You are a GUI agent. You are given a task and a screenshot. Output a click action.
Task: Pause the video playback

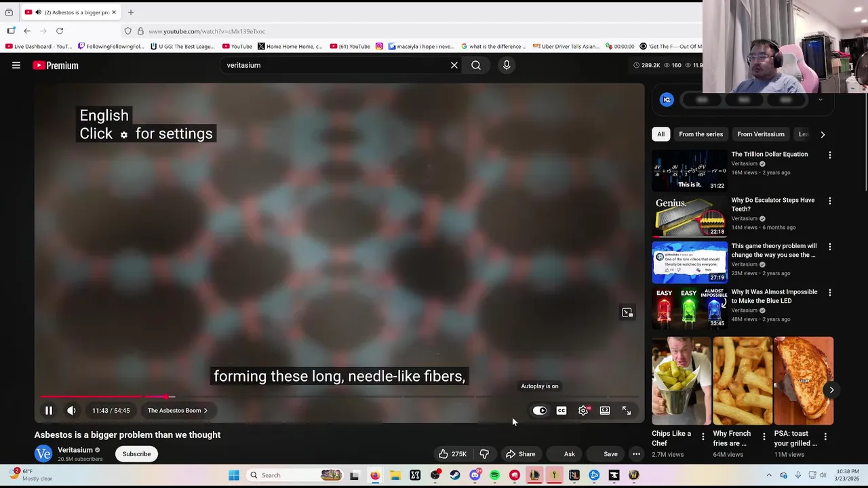pyautogui.click(x=49, y=411)
